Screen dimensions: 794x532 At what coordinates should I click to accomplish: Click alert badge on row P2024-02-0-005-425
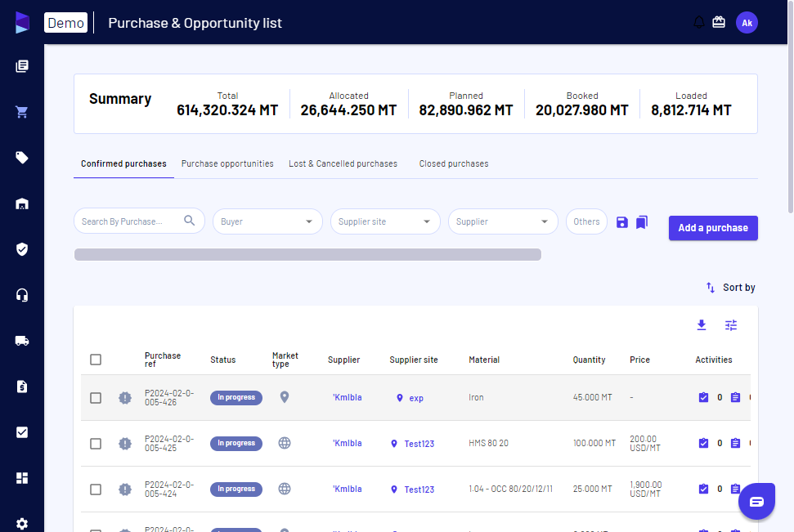click(x=125, y=444)
